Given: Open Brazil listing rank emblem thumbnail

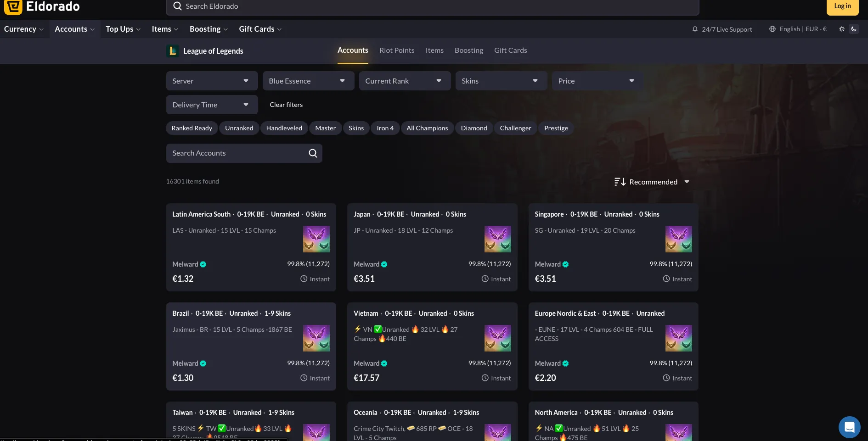Looking at the screenshot, I should coord(316,338).
